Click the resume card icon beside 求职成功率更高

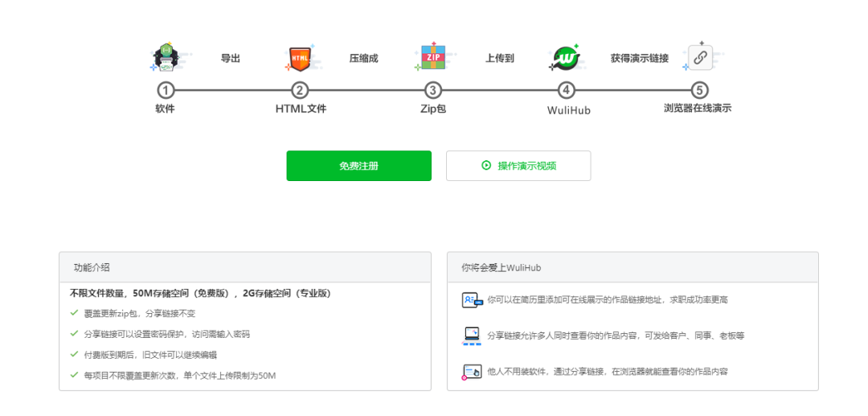(473, 299)
